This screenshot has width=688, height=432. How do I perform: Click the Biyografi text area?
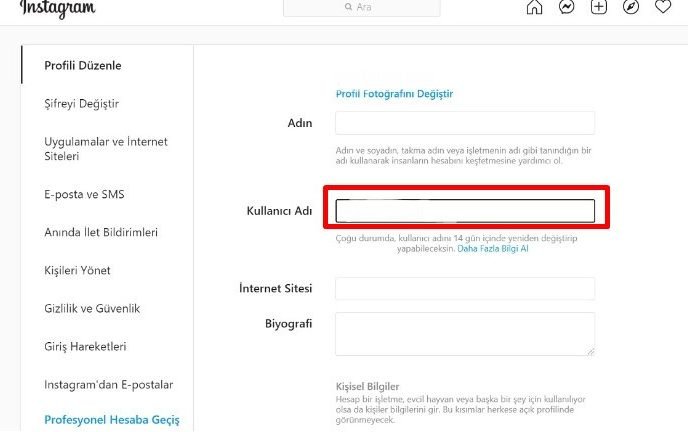tap(465, 334)
